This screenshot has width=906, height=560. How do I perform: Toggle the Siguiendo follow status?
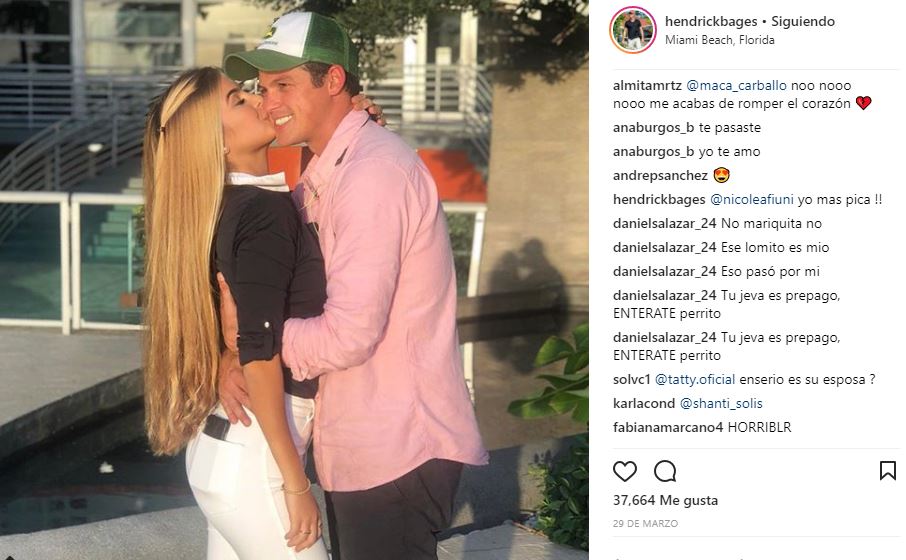803,21
